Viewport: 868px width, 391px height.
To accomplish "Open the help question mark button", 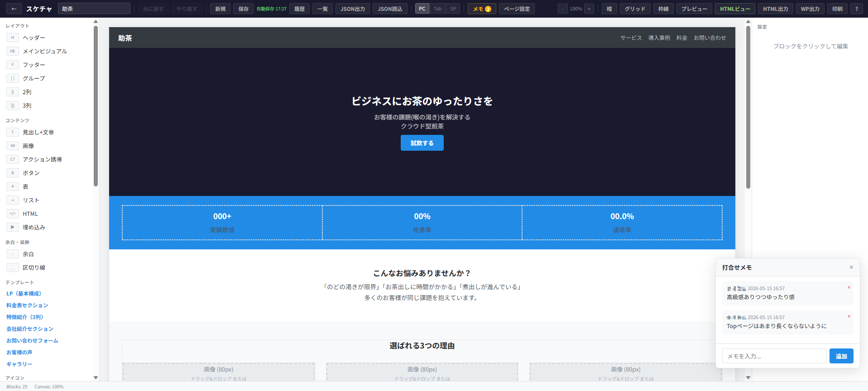I will 856,9.
